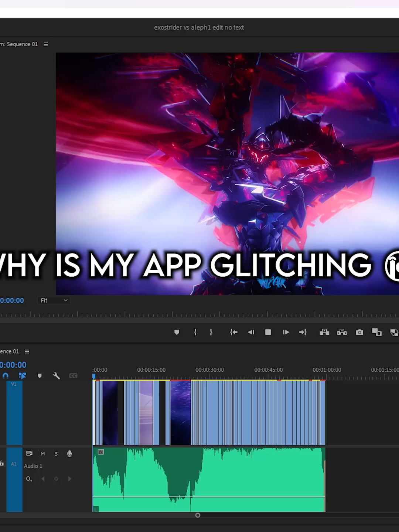Click the timeline horizontal zoom scroll handle

coord(198,515)
